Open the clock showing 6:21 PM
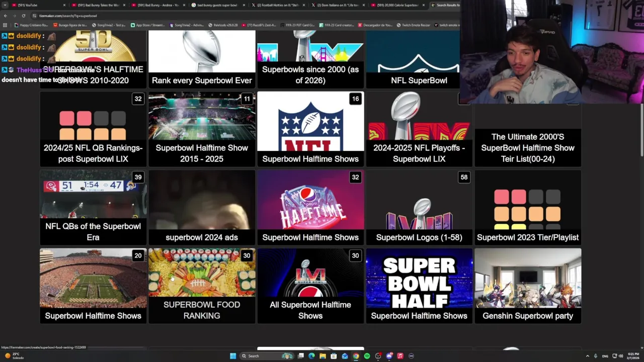The image size is (644, 362). (x=633, y=356)
